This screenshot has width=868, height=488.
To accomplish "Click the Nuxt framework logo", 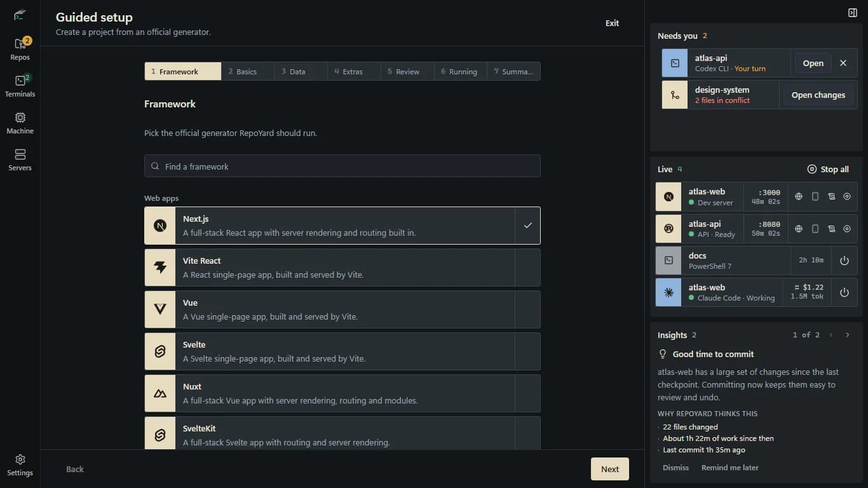I will coord(160,393).
